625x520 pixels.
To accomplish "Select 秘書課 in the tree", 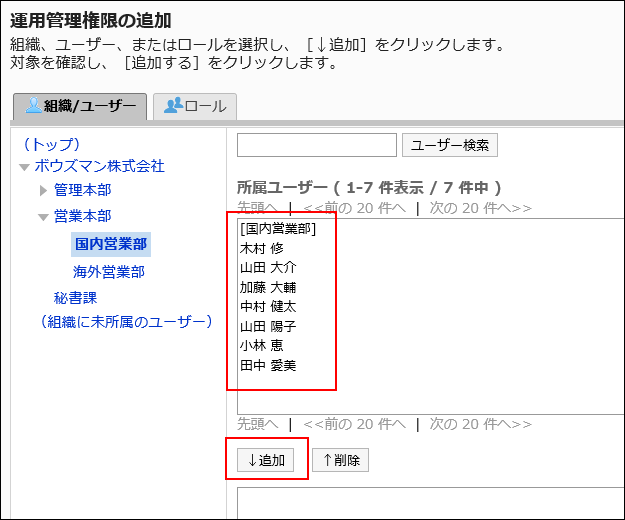I will coord(75,298).
